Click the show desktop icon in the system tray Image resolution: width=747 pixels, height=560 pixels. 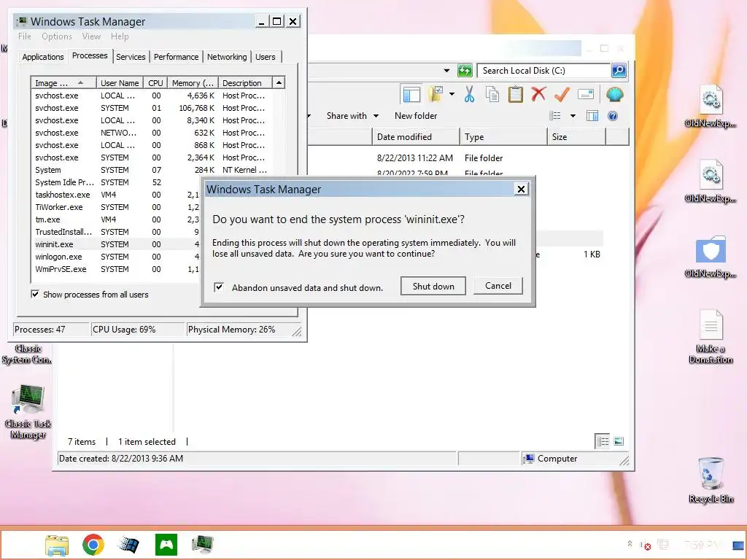tap(738, 545)
